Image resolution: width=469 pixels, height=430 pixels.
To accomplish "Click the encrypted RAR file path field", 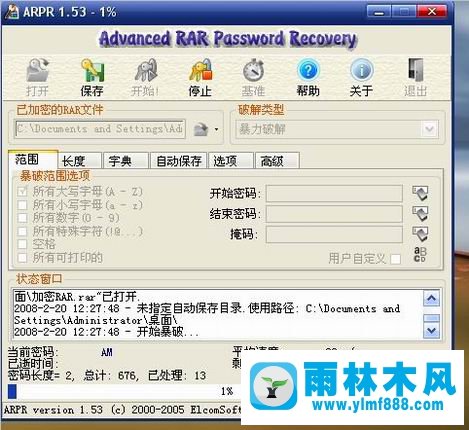I will 100,129.
